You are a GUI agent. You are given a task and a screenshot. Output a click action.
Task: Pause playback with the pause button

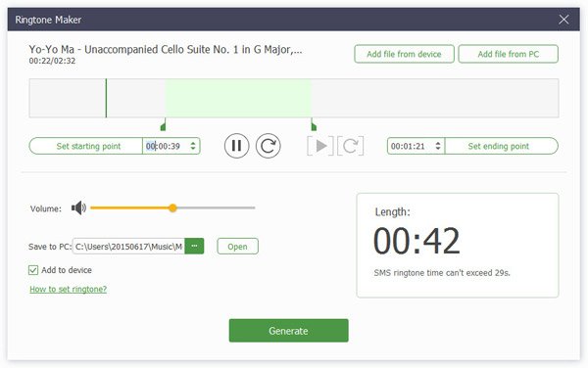236,146
